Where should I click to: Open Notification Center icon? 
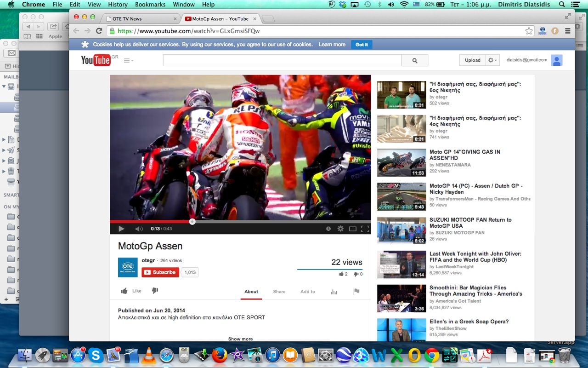[576, 5]
